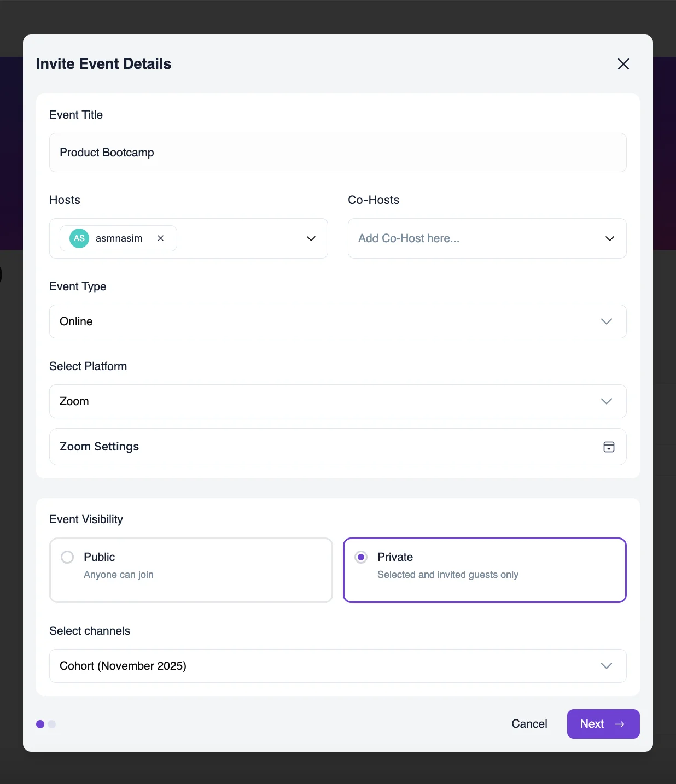Expand the Online event type dropdown

[x=337, y=321]
